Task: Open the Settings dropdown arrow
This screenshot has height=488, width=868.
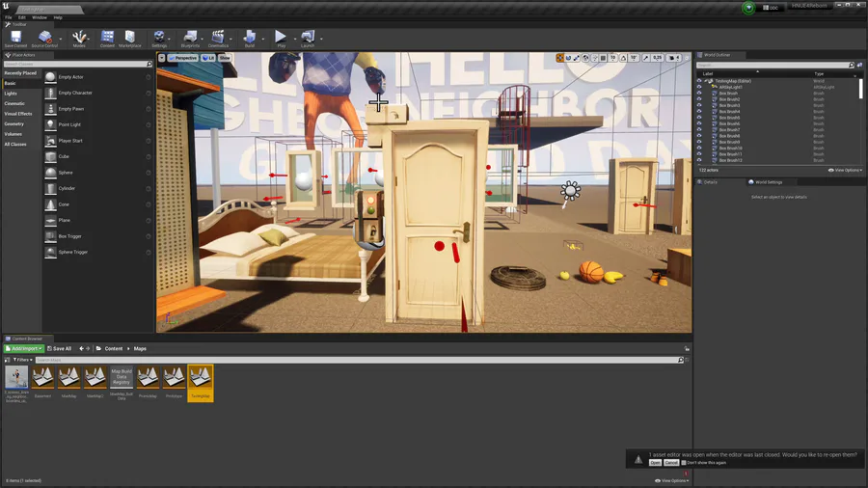Action: [x=170, y=39]
